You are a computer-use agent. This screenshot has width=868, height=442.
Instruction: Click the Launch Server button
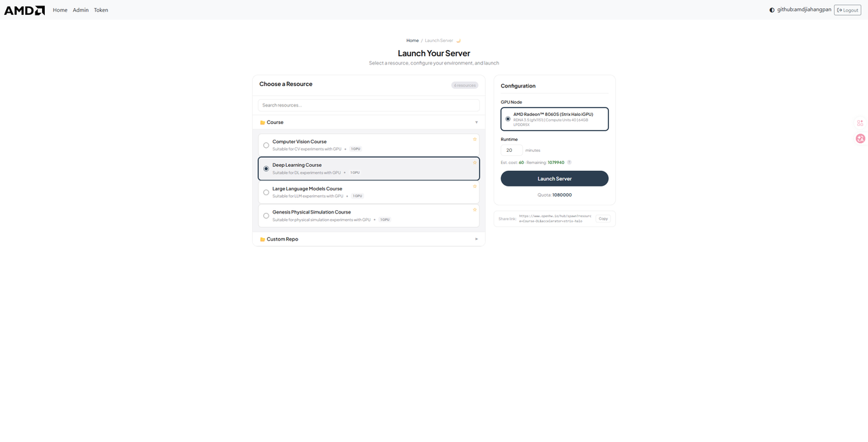[555, 178]
